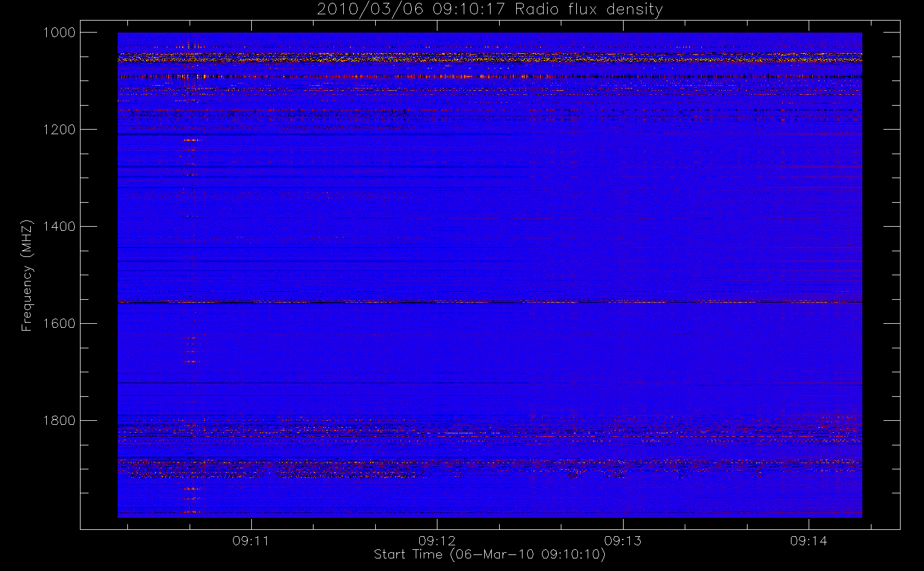This screenshot has width=924, height=571.
Task: Select the '1200' frequency axis label
Action: click(x=59, y=130)
